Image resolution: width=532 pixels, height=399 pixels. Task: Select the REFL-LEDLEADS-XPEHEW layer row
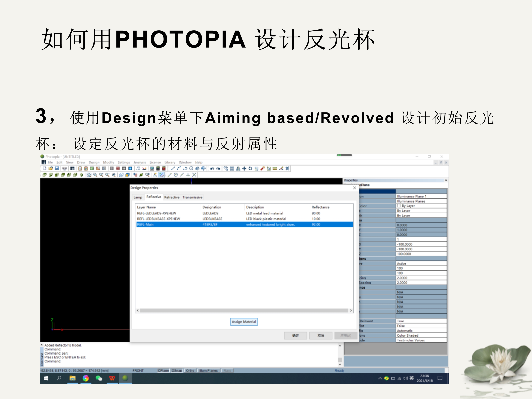[x=156, y=213]
